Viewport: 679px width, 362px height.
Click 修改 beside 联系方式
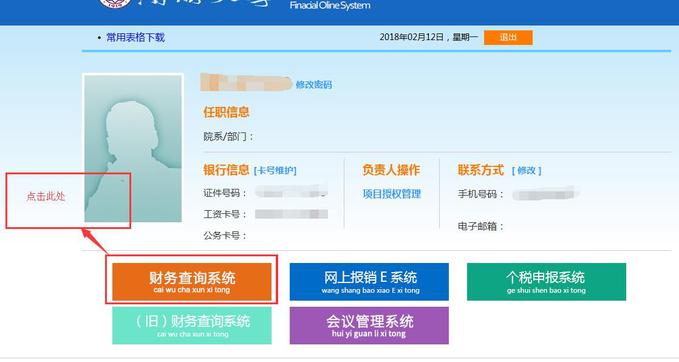(x=527, y=171)
